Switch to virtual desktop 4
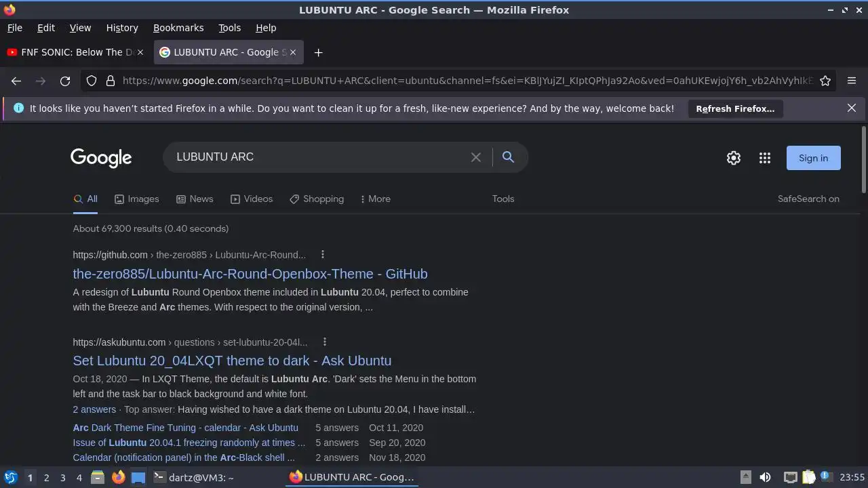This screenshot has height=488, width=868. [x=79, y=477]
